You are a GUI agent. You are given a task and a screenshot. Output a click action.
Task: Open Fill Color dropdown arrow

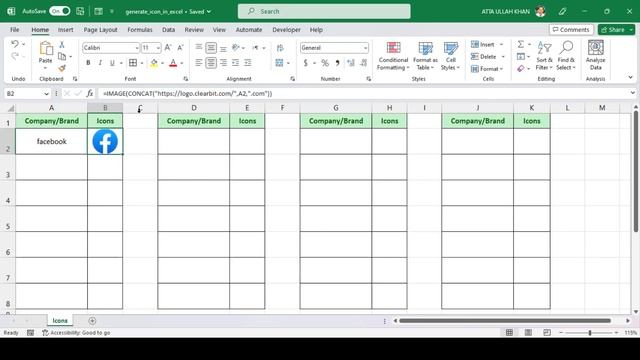(162, 63)
